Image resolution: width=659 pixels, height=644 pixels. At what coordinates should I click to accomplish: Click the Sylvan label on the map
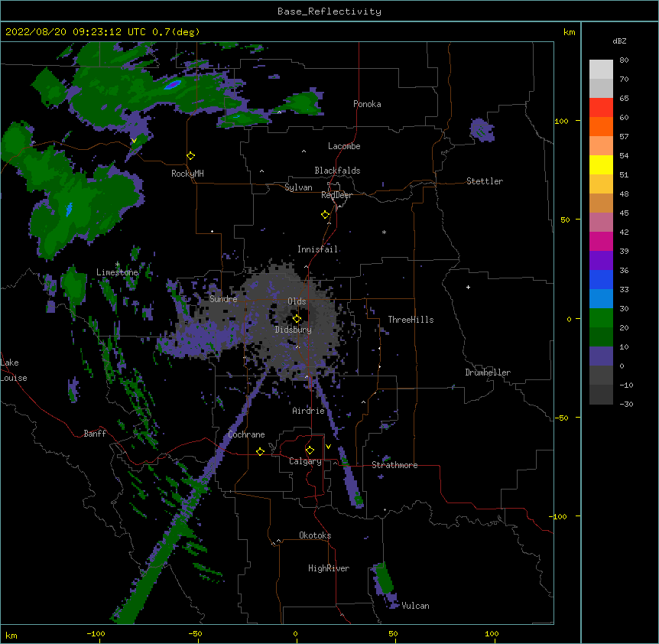coord(298,187)
